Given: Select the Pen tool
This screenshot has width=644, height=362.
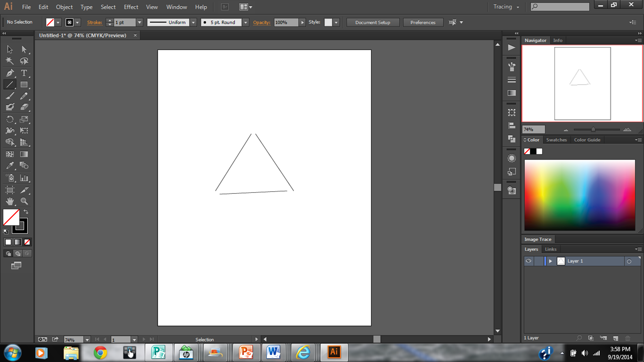Looking at the screenshot, I should (x=10, y=73).
